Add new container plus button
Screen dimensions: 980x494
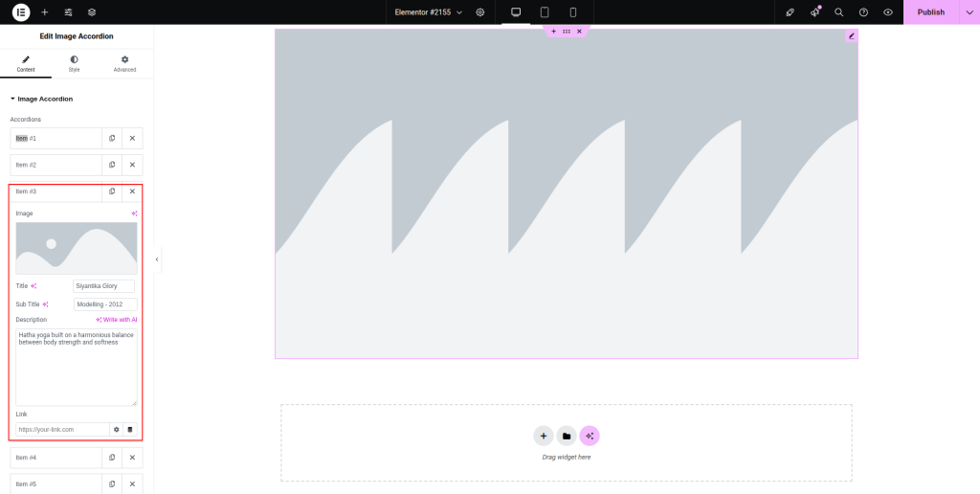[544, 436]
